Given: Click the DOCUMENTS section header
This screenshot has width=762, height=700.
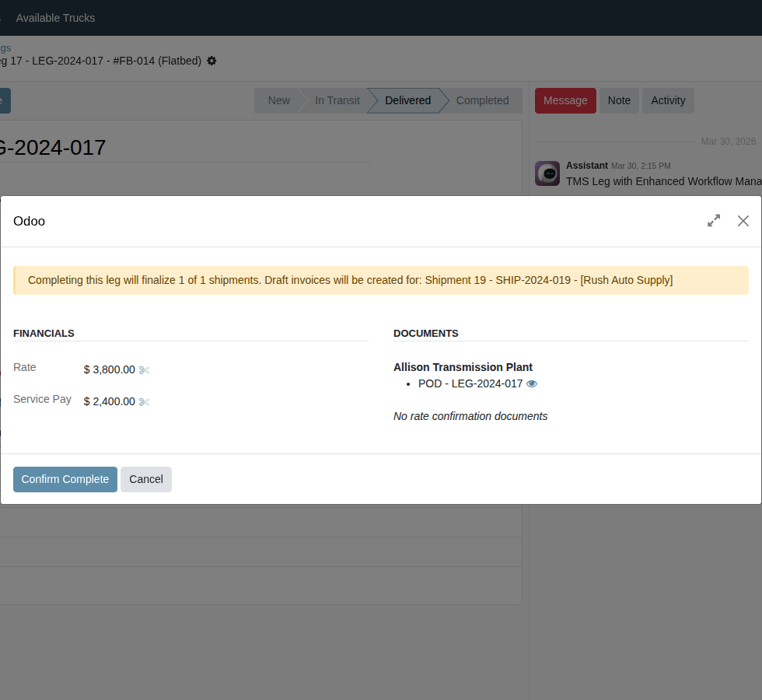Looking at the screenshot, I should click(426, 334).
